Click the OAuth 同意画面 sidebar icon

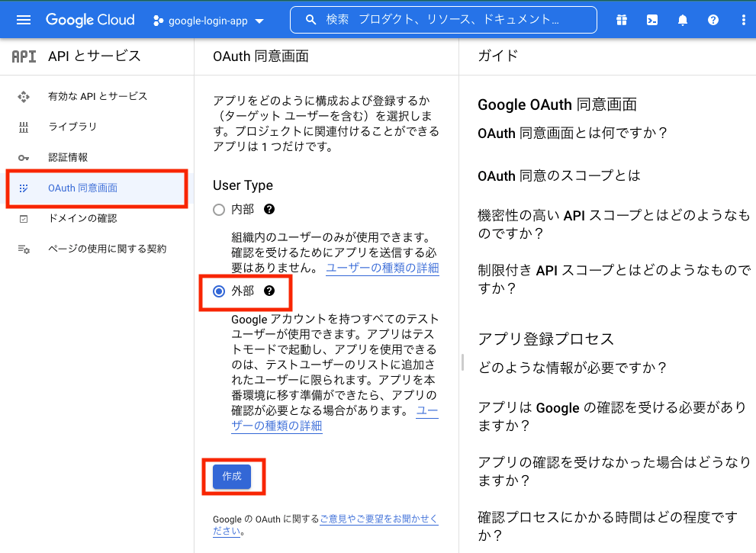(x=23, y=188)
